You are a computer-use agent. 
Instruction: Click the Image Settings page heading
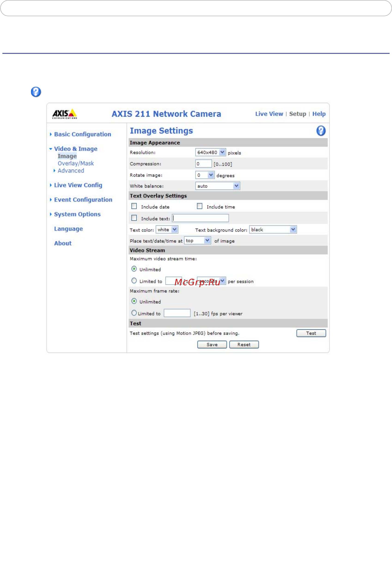[x=161, y=131]
